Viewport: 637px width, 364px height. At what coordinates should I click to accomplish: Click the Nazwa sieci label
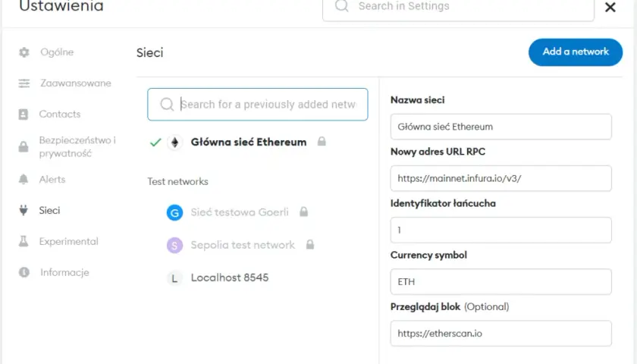click(x=418, y=100)
